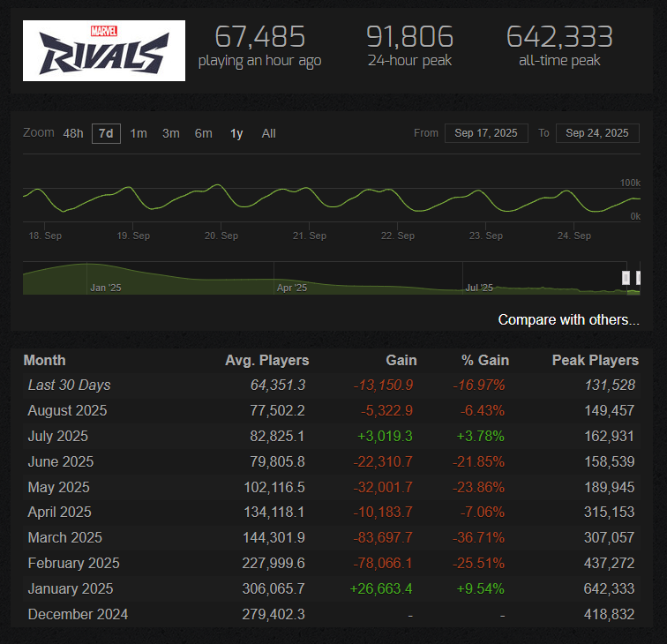The image size is (667, 644).
Task: Click the Marvel Rivals logo image
Action: pos(104,50)
